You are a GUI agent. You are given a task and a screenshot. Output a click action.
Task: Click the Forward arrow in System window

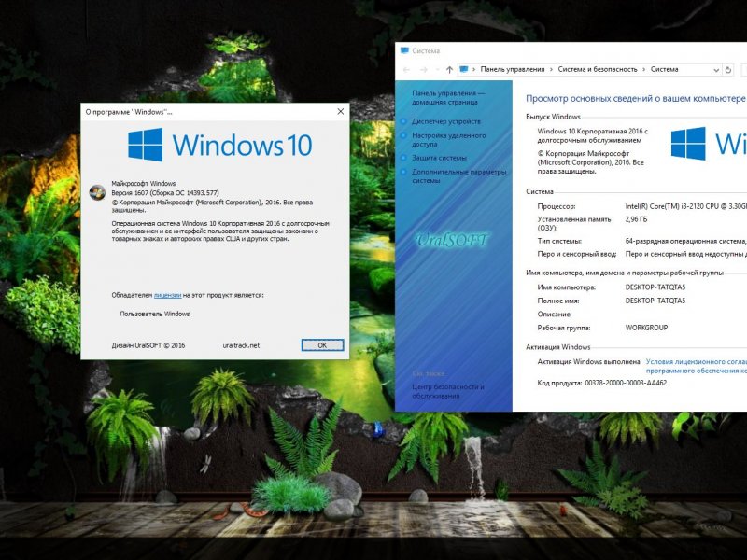pos(423,69)
